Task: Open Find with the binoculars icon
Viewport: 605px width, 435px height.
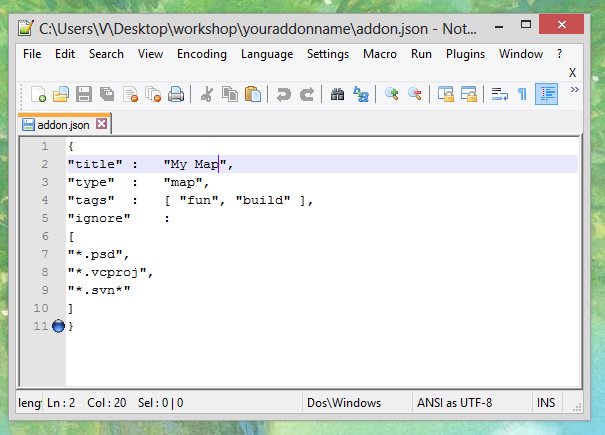Action: [x=337, y=95]
